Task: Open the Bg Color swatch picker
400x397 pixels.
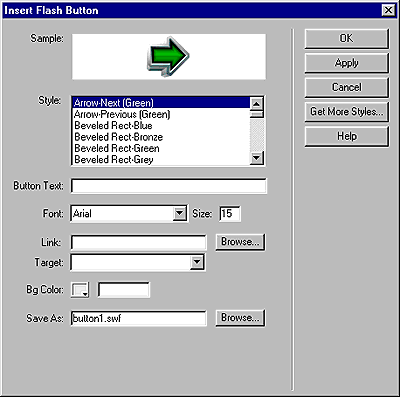Action: click(80, 290)
